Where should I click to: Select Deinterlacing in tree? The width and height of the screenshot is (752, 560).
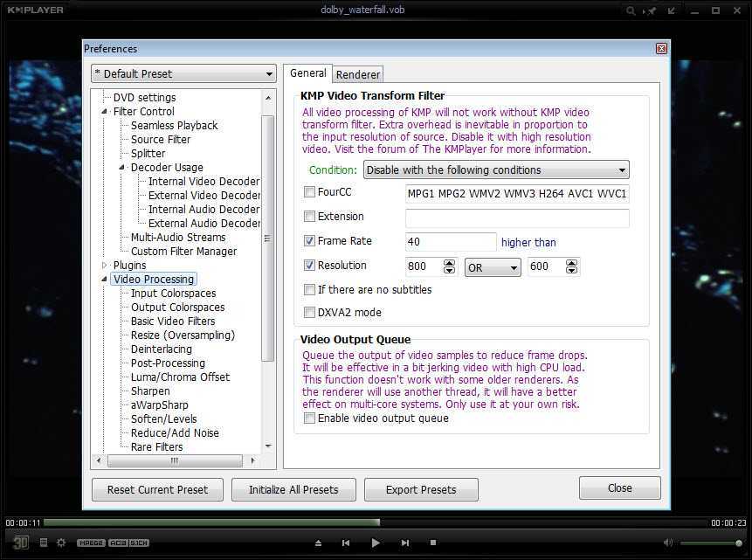click(x=161, y=349)
